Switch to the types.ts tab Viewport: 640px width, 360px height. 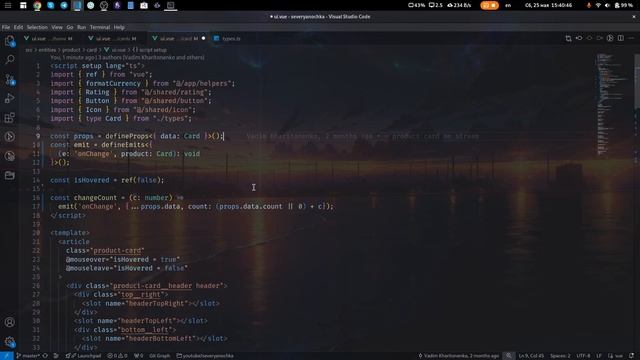tap(227, 38)
